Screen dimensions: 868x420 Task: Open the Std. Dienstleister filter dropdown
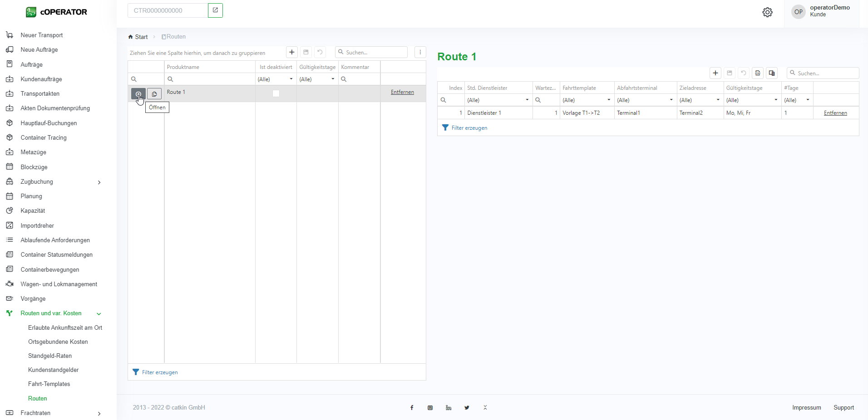click(x=527, y=100)
